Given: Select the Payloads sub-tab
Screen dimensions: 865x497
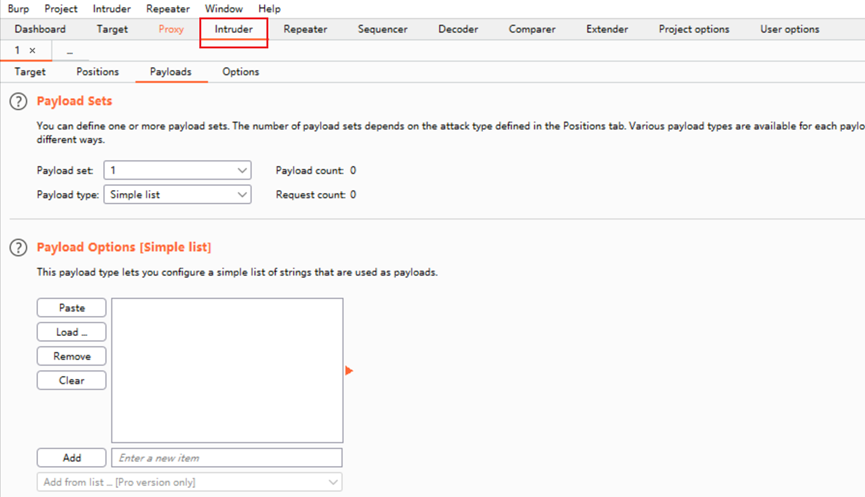Looking at the screenshot, I should coord(170,72).
